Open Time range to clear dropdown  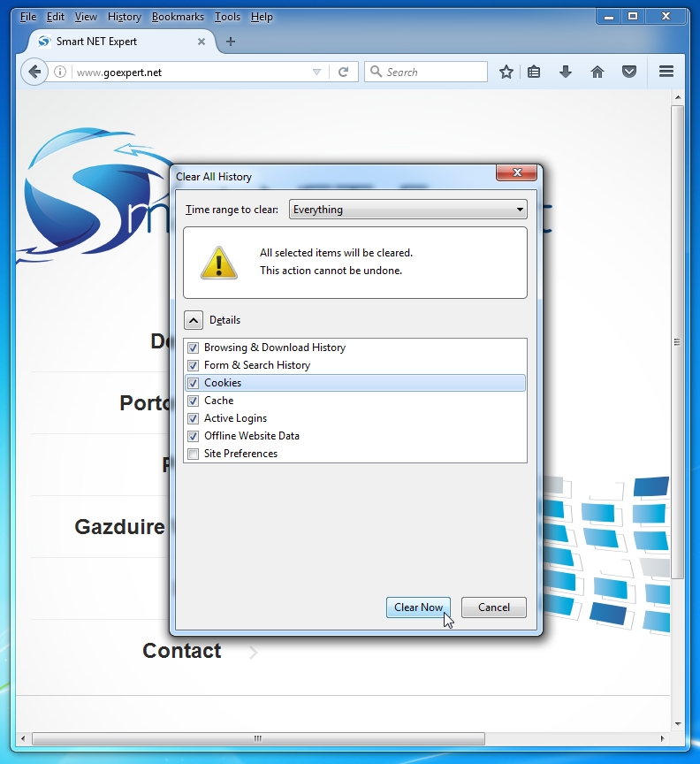(x=407, y=210)
